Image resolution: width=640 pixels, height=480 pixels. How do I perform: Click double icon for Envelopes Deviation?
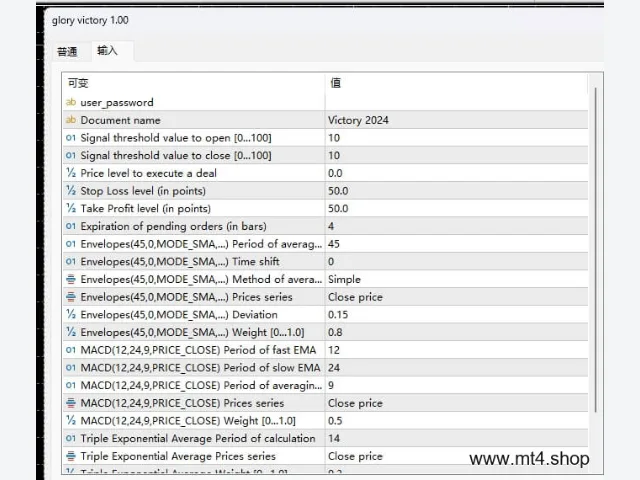click(x=71, y=314)
